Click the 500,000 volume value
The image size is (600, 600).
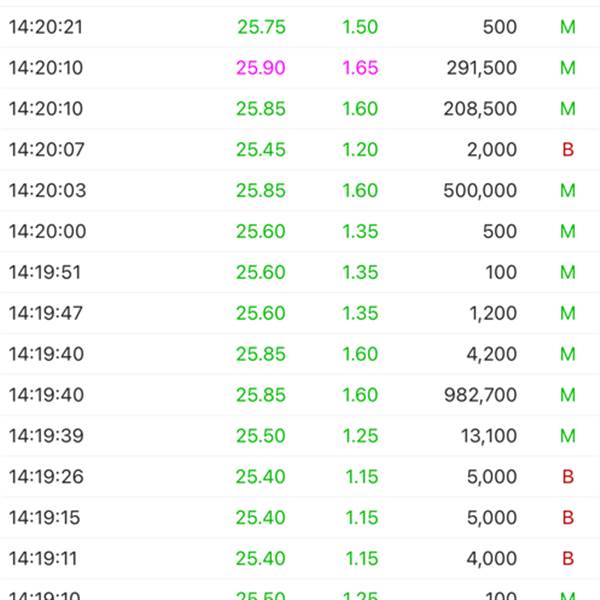[479, 191]
